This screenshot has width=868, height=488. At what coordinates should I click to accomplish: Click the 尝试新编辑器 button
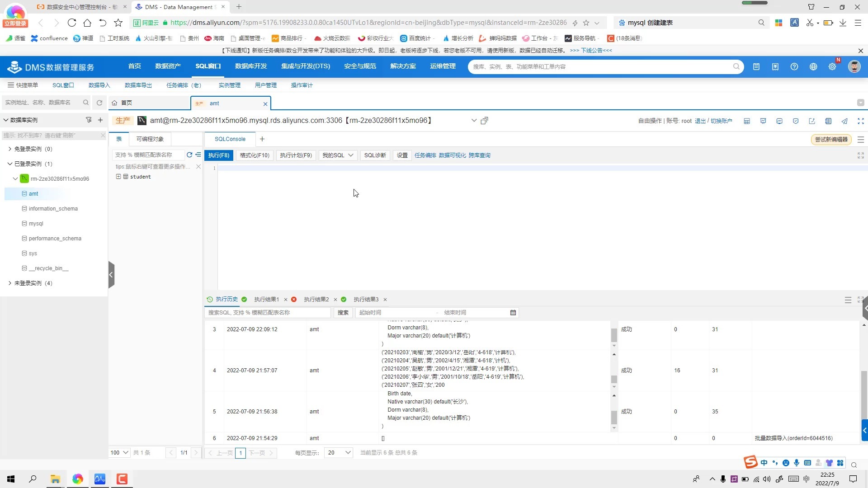tap(831, 140)
